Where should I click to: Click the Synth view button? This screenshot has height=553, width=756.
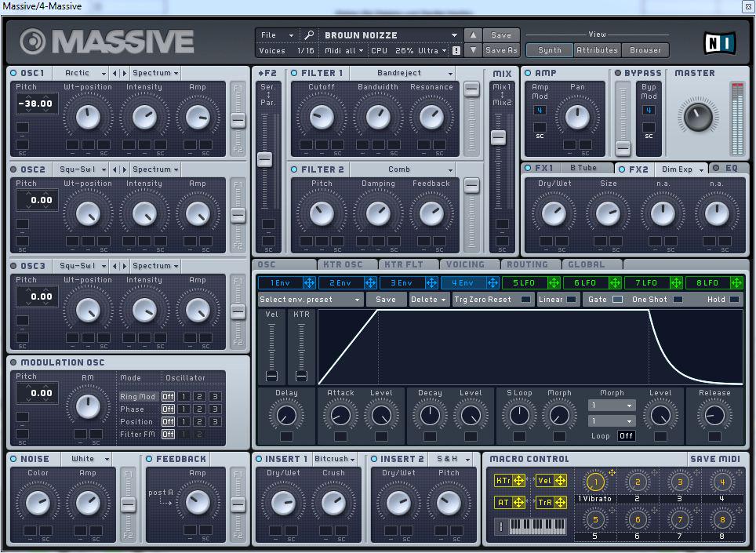point(550,50)
